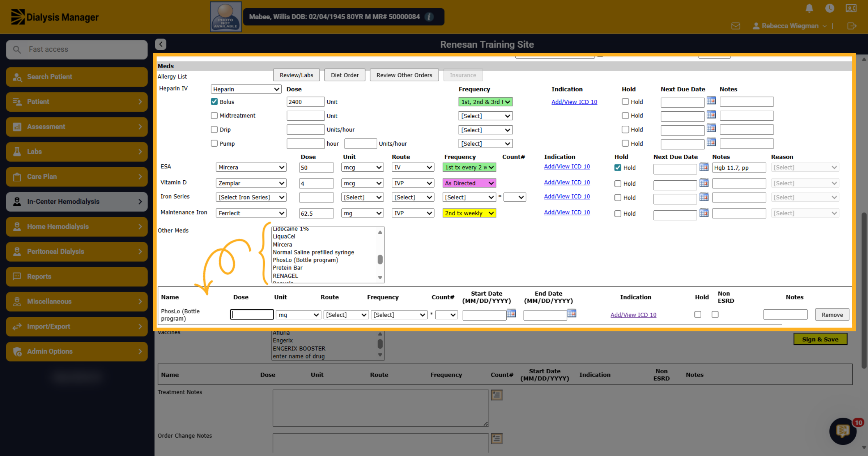Enable the Drip heparin checkbox
Image resolution: width=868 pixels, height=456 pixels.
pyautogui.click(x=214, y=129)
